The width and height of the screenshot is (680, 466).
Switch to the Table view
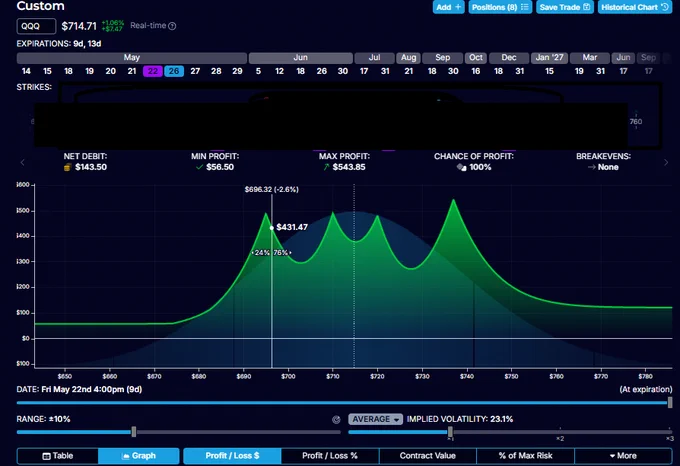pos(58,456)
